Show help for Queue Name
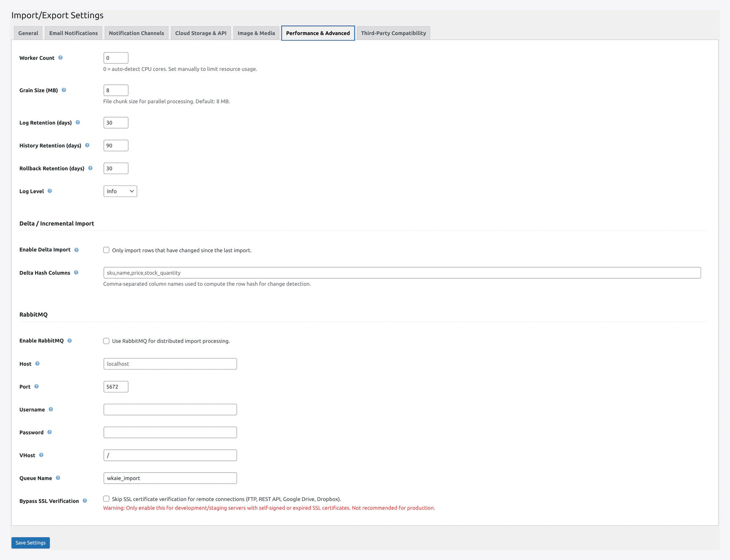 (58, 478)
